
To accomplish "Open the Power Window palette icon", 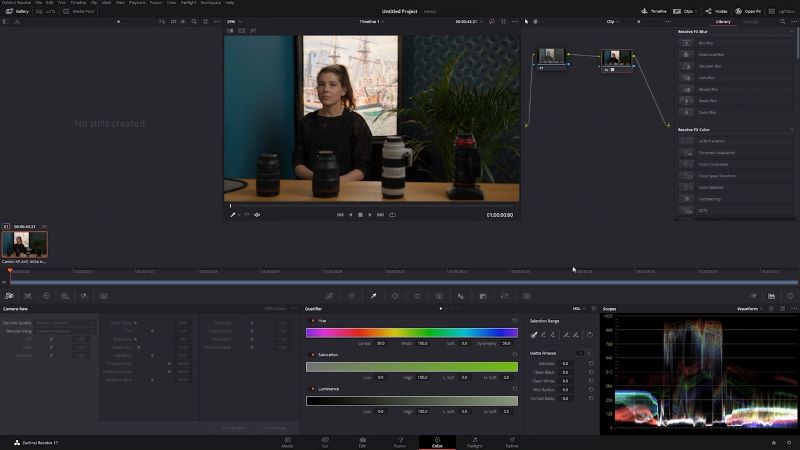I will pos(395,296).
